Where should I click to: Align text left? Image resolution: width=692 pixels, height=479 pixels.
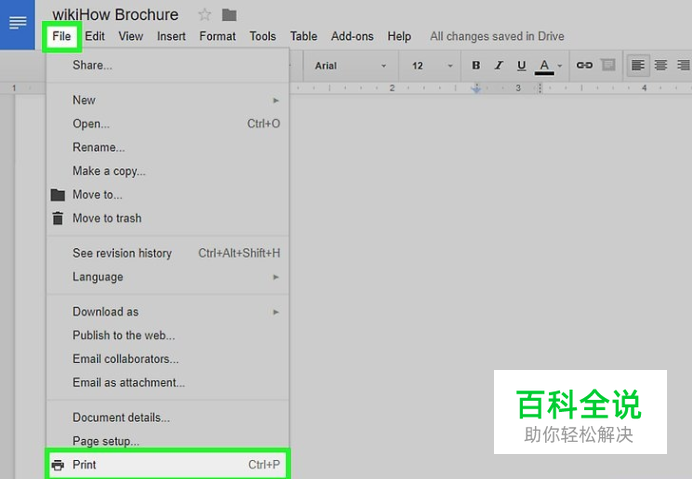pyautogui.click(x=638, y=65)
